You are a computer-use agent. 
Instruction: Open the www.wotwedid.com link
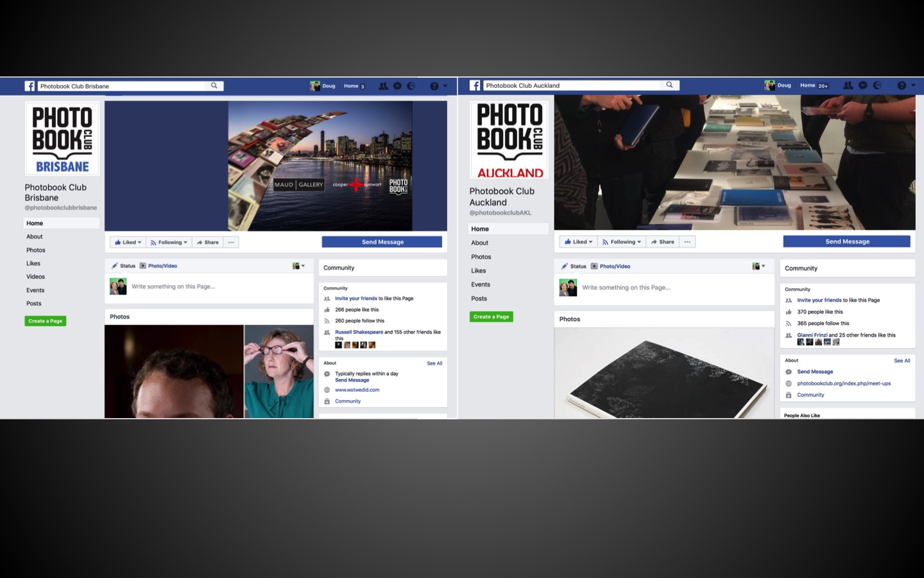[357, 390]
